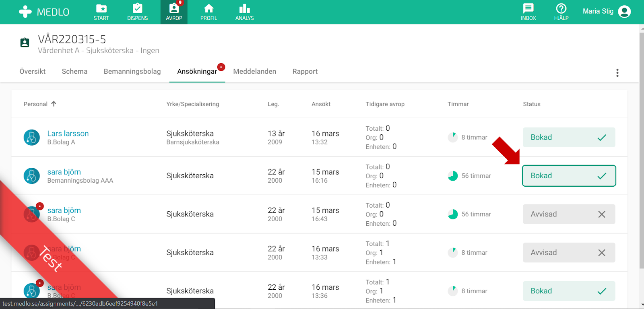
Task: Click hours pie icon for the 16:43 application
Action: (453, 214)
